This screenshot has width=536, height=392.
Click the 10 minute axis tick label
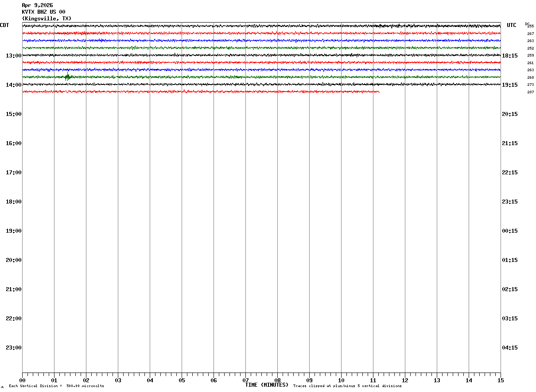341,380
